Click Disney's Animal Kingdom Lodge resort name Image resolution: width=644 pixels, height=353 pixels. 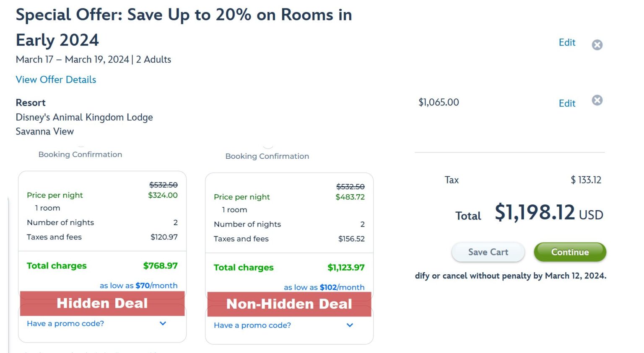pos(84,117)
